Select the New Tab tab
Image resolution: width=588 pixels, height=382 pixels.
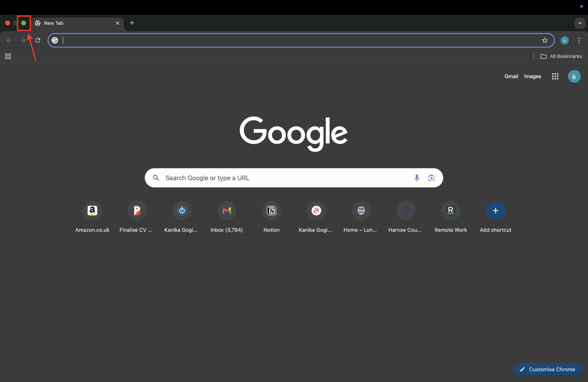click(74, 23)
